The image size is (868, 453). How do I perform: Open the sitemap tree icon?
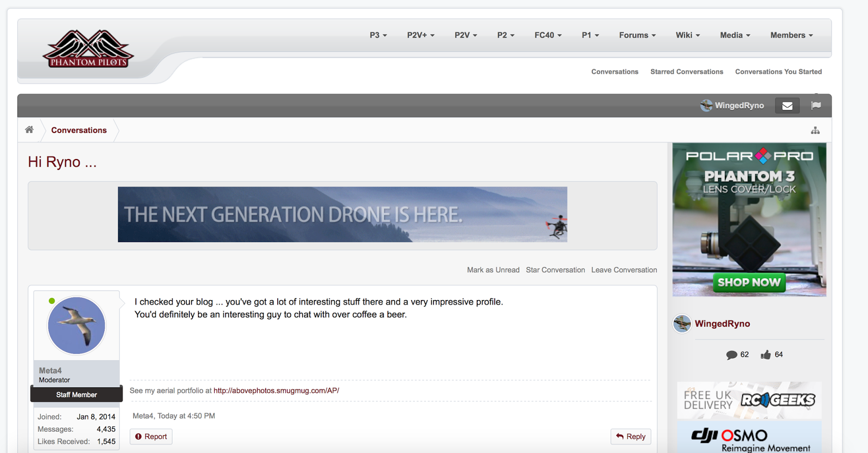(x=815, y=130)
